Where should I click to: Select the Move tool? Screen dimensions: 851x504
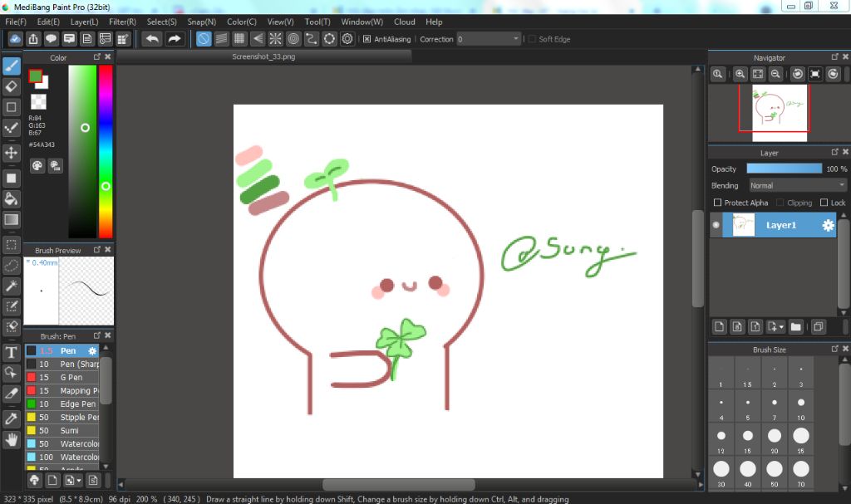click(12, 153)
